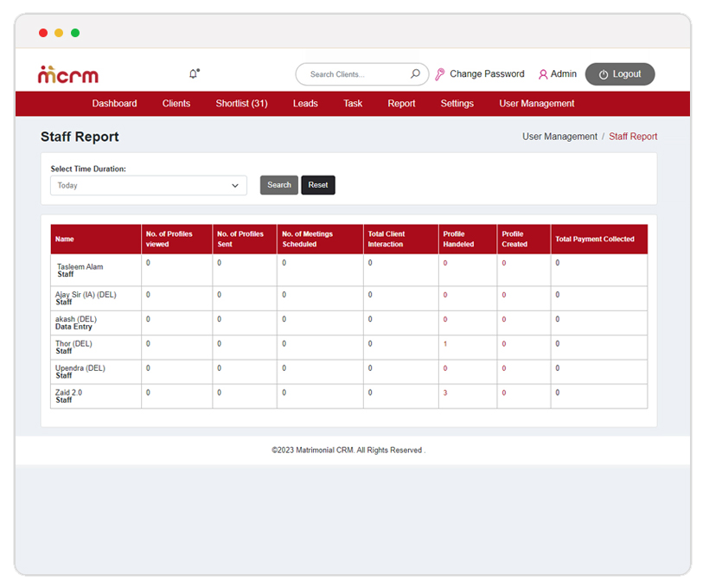709x588 pixels.
Task: Click the magnifier icon in search box
Action: pos(415,74)
